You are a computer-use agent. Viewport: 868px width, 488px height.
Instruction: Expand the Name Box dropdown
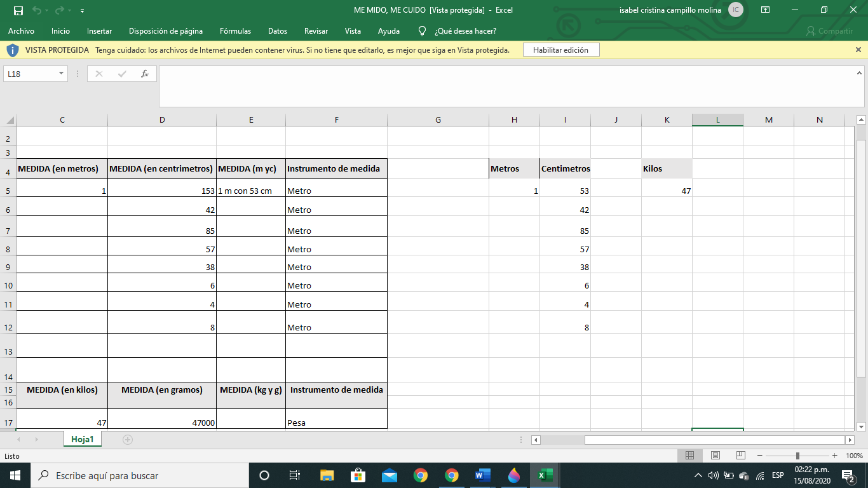(x=62, y=74)
